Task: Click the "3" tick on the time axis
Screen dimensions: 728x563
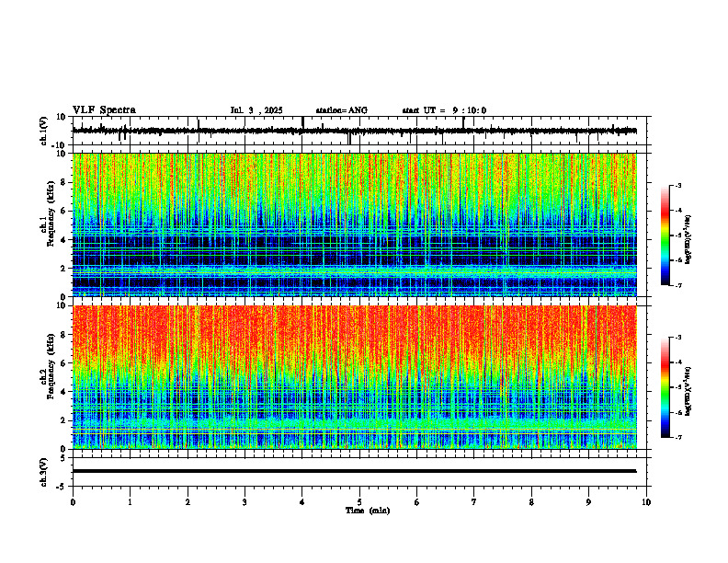Action: pos(245,502)
